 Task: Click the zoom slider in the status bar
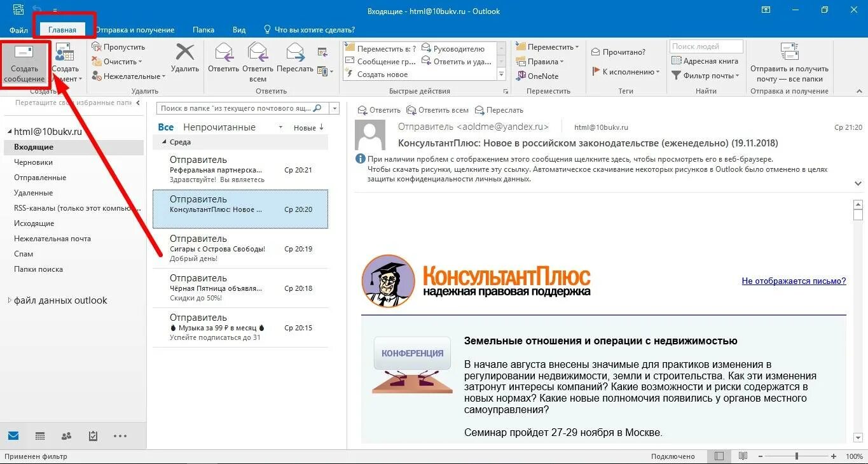point(797,456)
